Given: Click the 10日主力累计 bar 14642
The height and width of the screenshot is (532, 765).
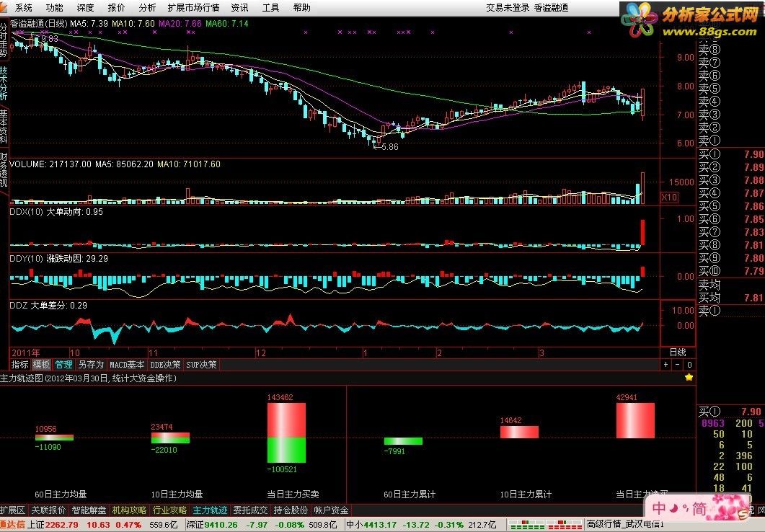Looking at the screenshot, I should coord(519,432).
